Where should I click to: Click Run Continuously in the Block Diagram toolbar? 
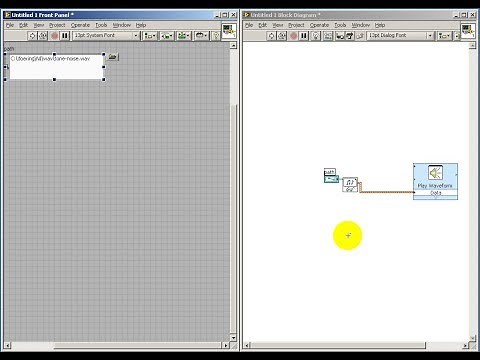(282, 36)
